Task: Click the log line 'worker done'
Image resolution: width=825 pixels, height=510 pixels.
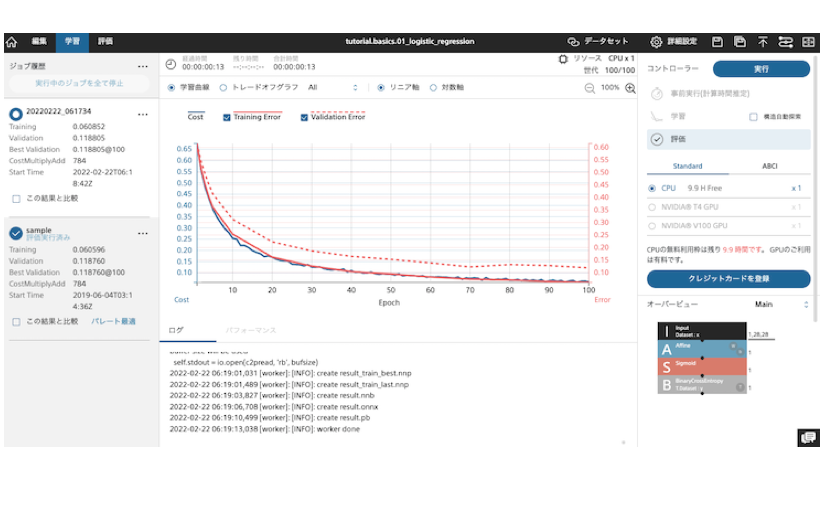Action: pos(265,429)
